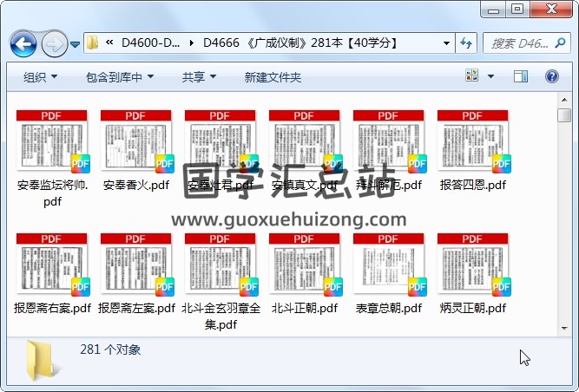Open Help via the question mark icon

coord(552,76)
